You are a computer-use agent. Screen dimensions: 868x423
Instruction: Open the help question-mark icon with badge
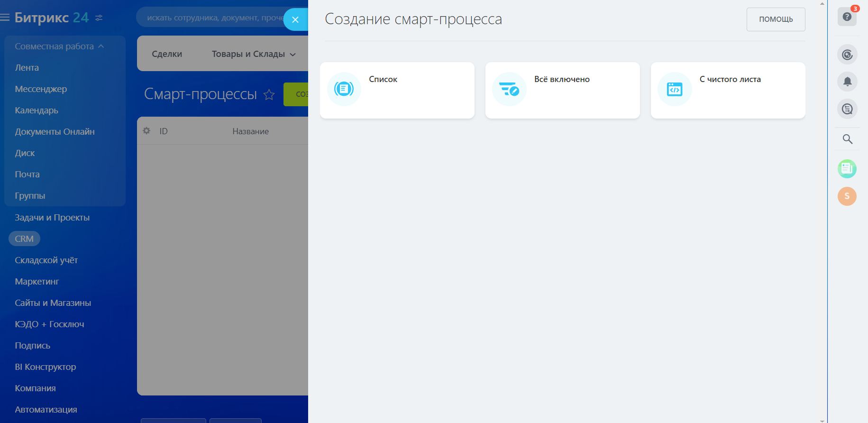[847, 17]
